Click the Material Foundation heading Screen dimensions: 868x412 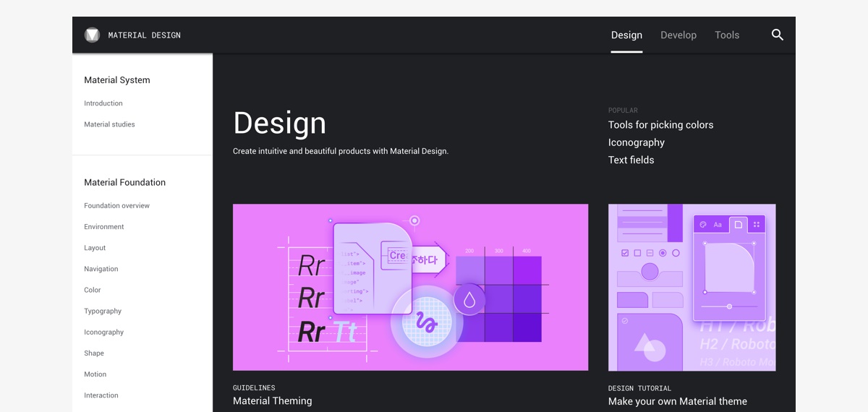tap(125, 182)
